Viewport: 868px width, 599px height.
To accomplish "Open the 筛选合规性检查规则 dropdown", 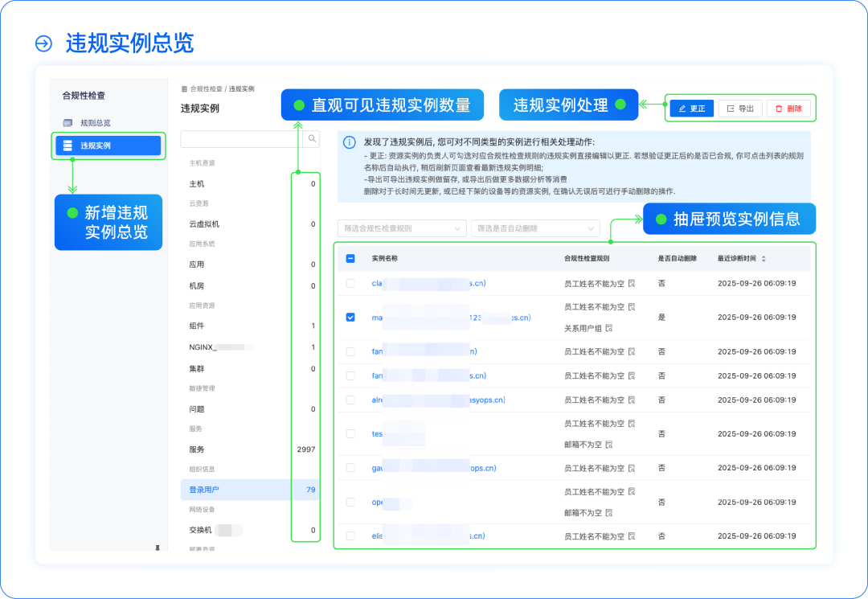I will tap(400, 228).
